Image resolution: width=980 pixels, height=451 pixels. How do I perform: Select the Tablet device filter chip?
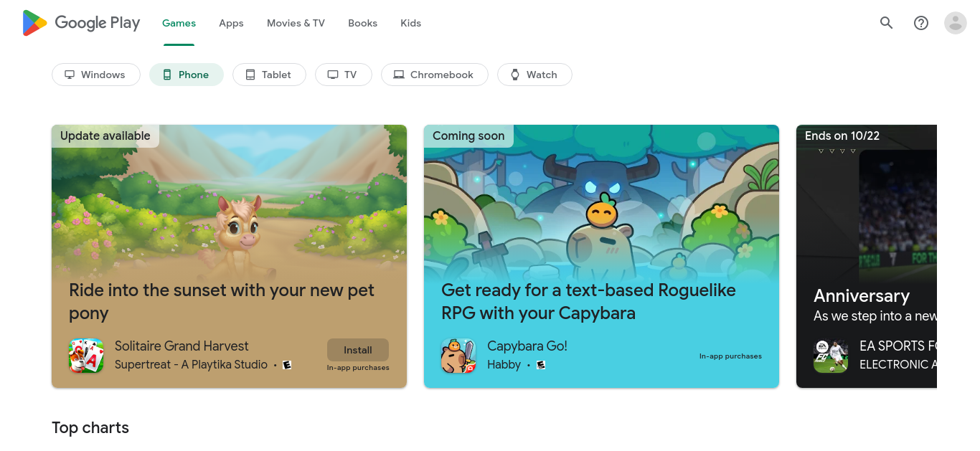coord(269,75)
